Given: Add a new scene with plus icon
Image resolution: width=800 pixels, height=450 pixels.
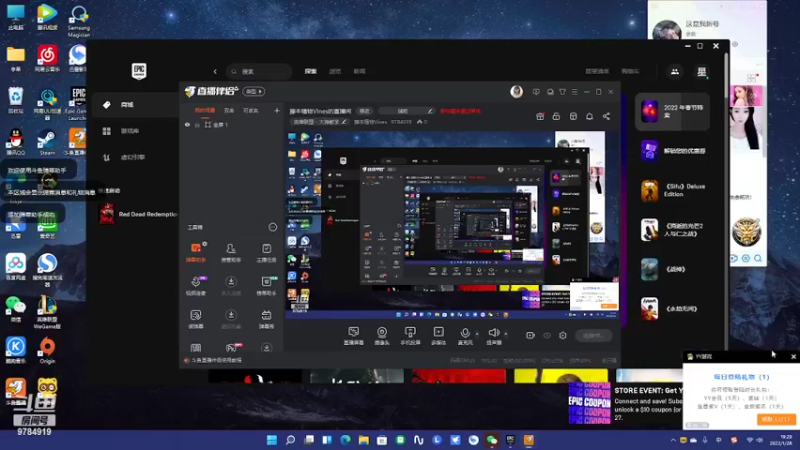Looking at the screenshot, I should (277, 110).
